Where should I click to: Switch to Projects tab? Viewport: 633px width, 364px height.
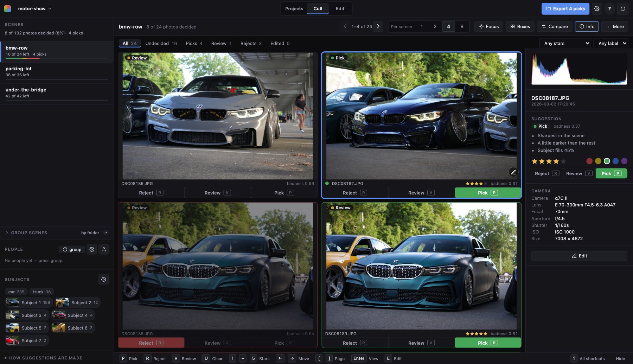point(294,8)
